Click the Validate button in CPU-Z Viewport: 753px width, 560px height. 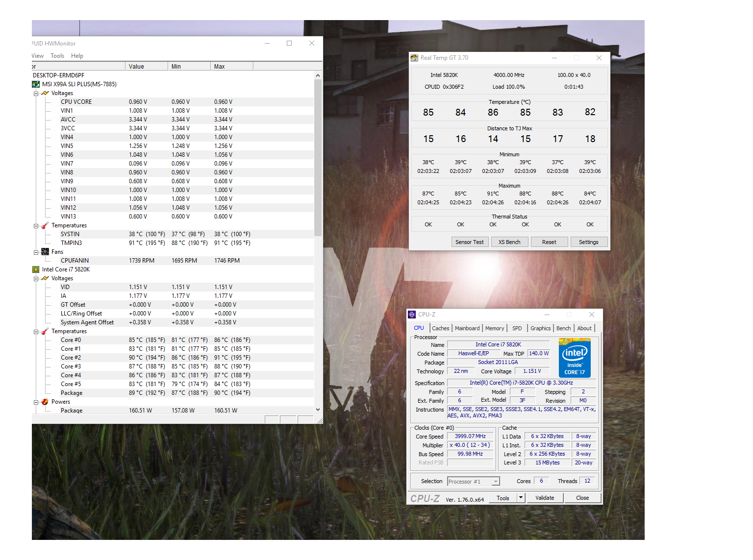pyautogui.click(x=545, y=498)
